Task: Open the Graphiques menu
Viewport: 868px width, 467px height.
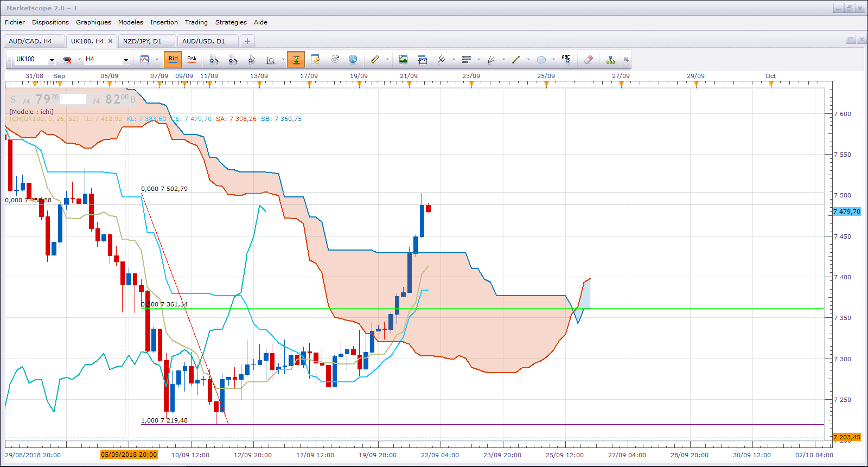Action: click(93, 22)
